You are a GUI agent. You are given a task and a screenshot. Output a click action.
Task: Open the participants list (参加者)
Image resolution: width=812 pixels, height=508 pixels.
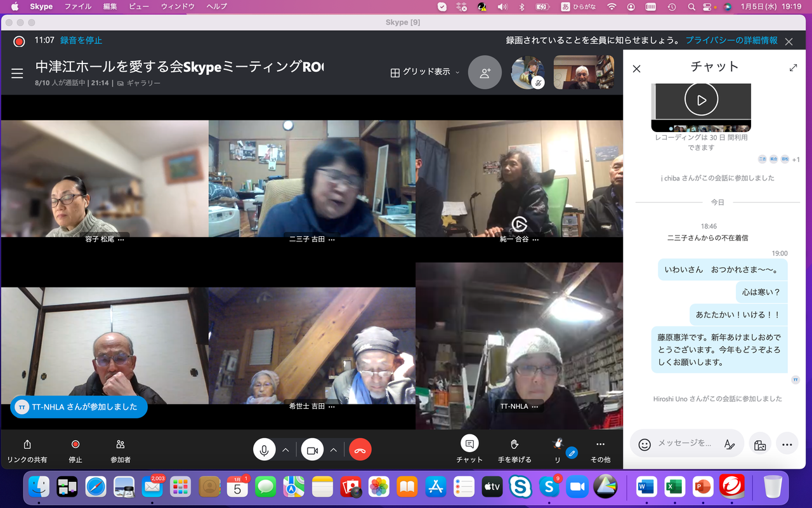[121, 450]
